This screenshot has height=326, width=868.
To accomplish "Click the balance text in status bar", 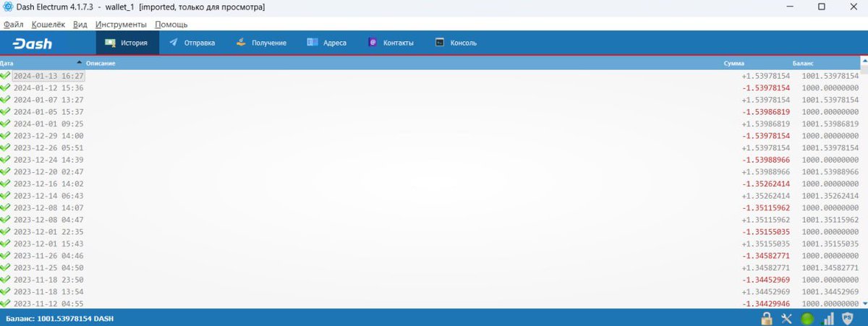I will [59, 319].
